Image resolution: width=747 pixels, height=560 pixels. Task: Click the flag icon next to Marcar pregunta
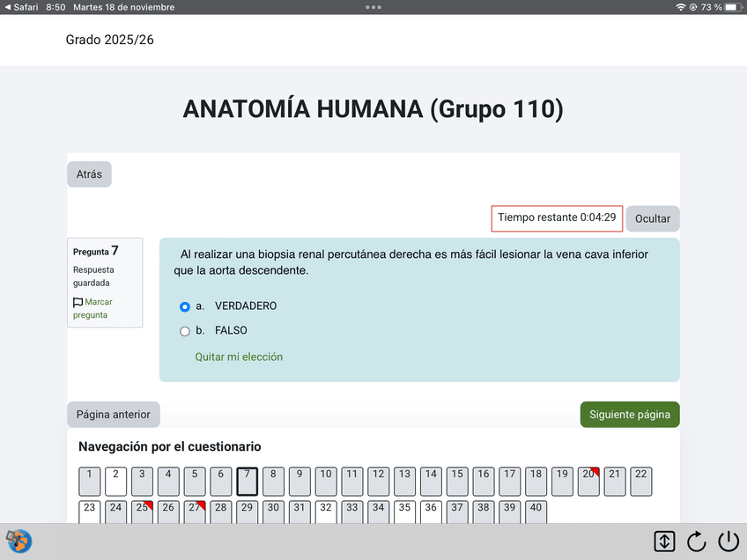78,302
